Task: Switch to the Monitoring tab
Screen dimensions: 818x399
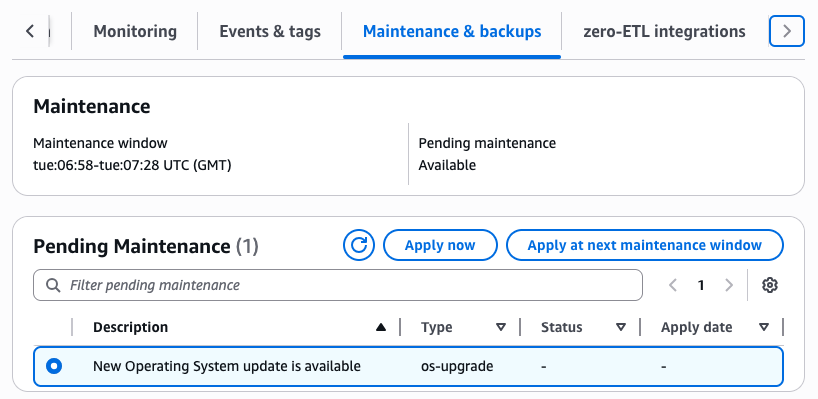Action: (135, 31)
